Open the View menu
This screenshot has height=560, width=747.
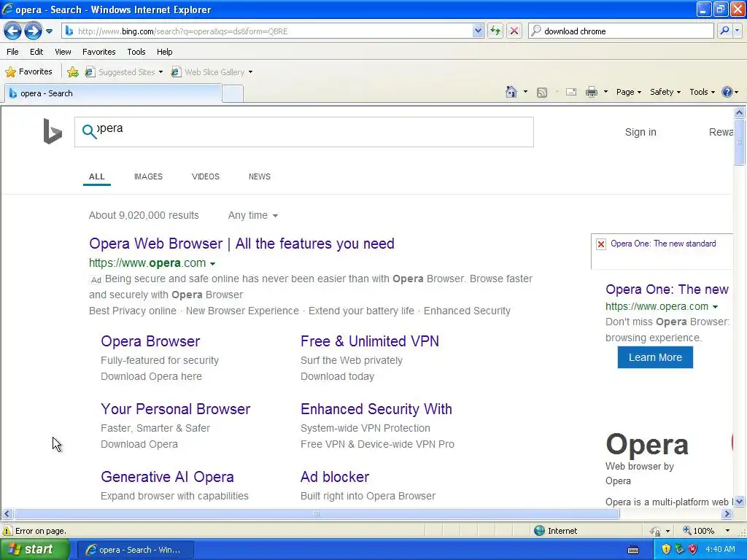click(63, 52)
